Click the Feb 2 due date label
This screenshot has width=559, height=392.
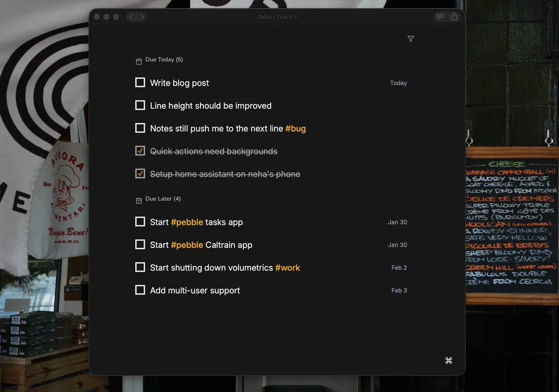click(399, 268)
